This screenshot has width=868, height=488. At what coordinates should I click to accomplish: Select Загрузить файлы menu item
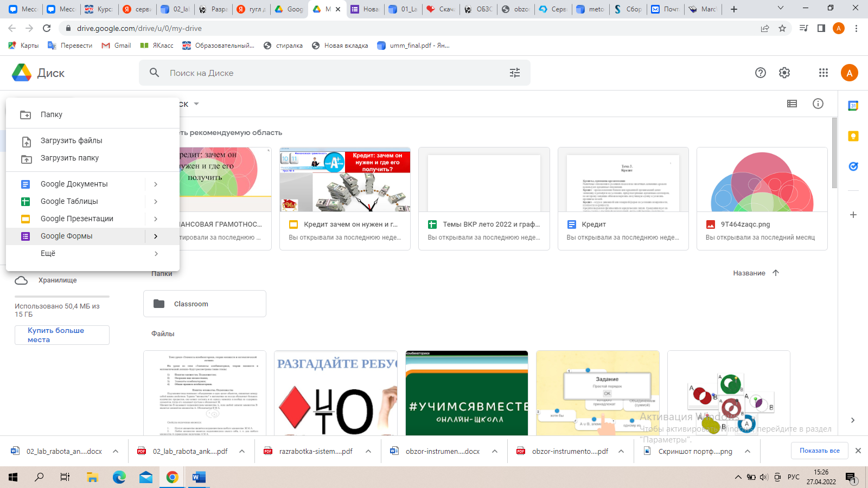[93, 140]
